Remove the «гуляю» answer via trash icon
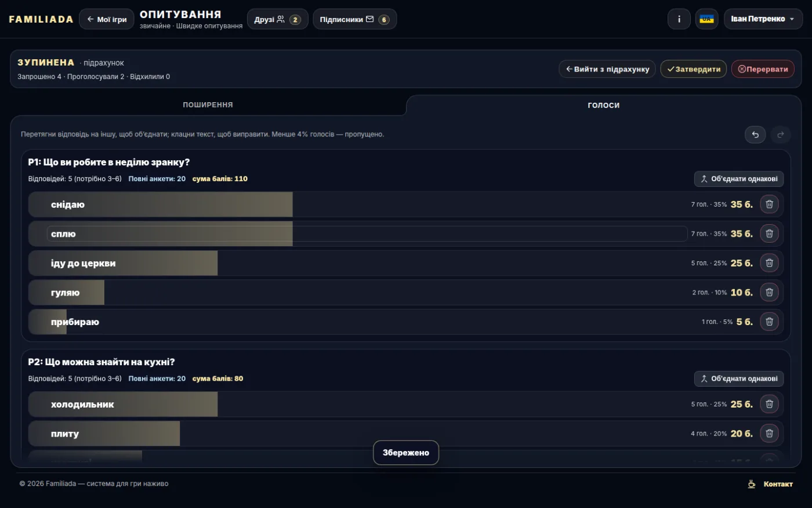 [769, 293]
